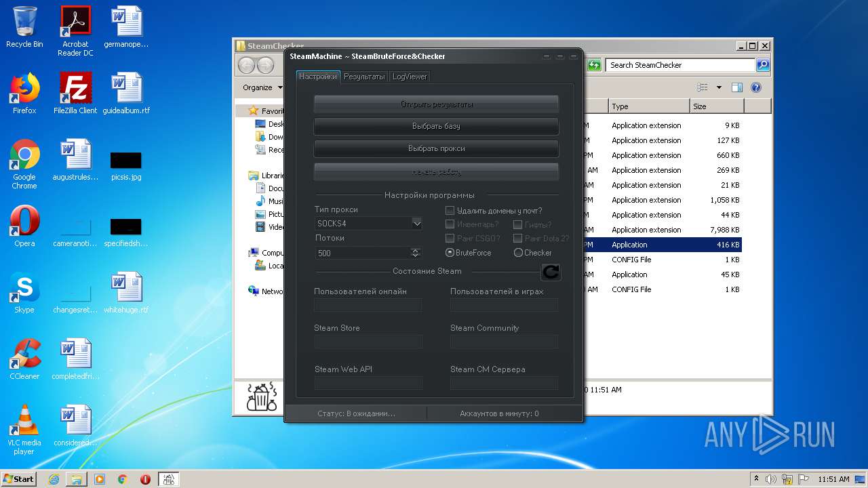Click the taskbar clock showing 11:51 AM
This screenshot has height=488, width=868.
pyautogui.click(x=833, y=479)
